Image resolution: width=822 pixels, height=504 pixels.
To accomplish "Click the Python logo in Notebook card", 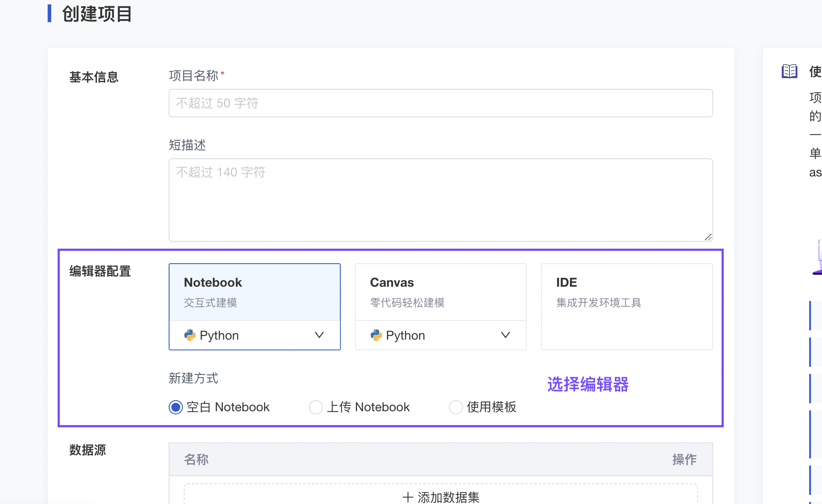I will point(190,335).
